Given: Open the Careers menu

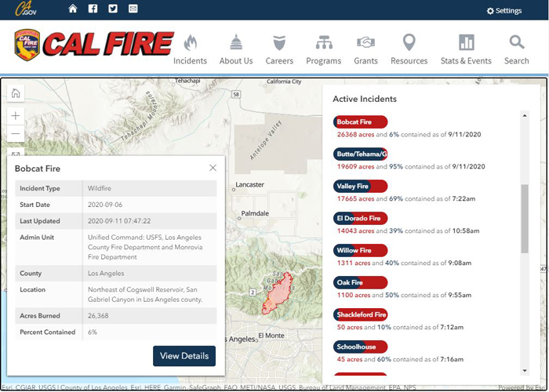Looking at the screenshot, I should click(279, 49).
